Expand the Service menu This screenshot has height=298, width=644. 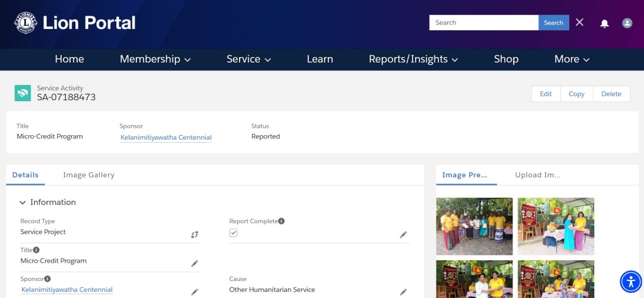point(248,59)
